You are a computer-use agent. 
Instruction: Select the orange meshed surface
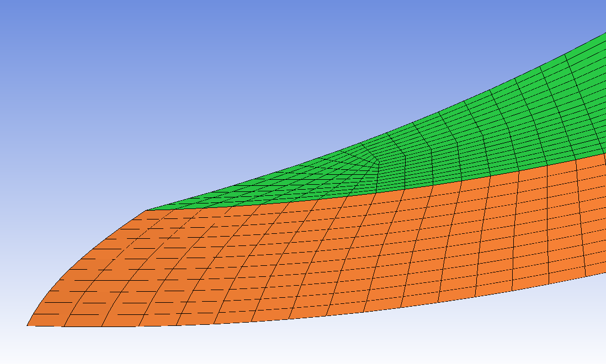[x=309, y=255]
